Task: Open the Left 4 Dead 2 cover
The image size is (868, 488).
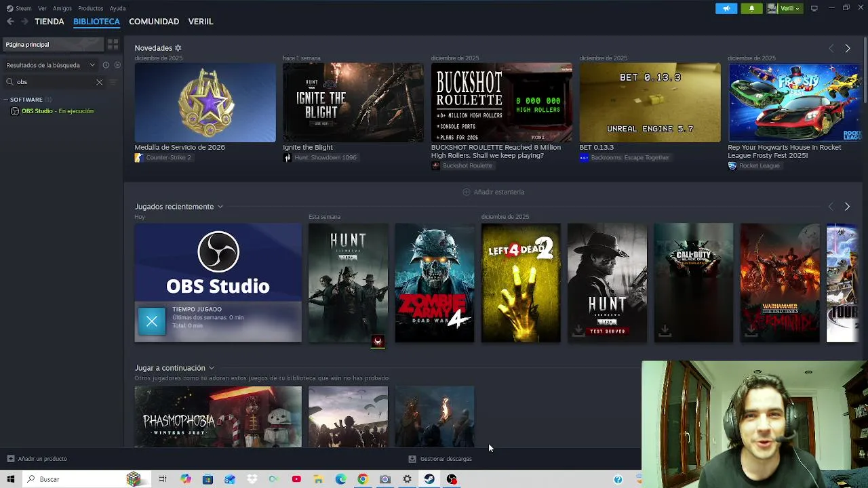Action: click(x=521, y=283)
